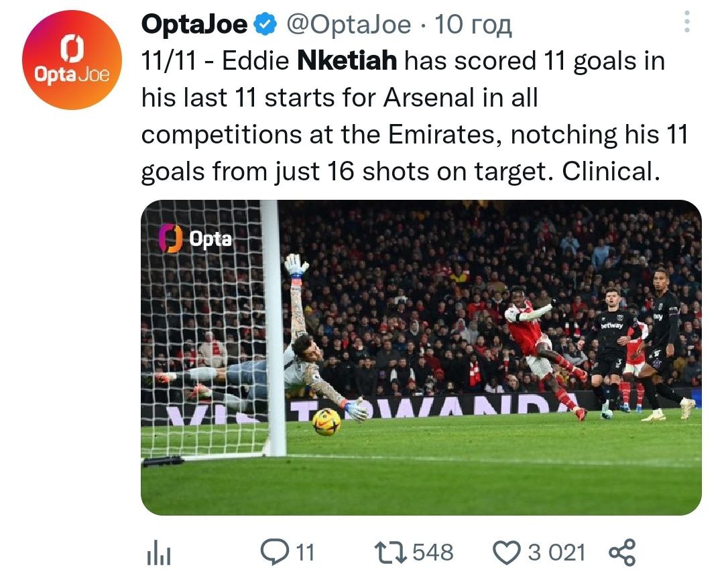Screen dimensions: 724x588
Task: Click the Opta watermark logo in photo
Action: tap(196, 239)
